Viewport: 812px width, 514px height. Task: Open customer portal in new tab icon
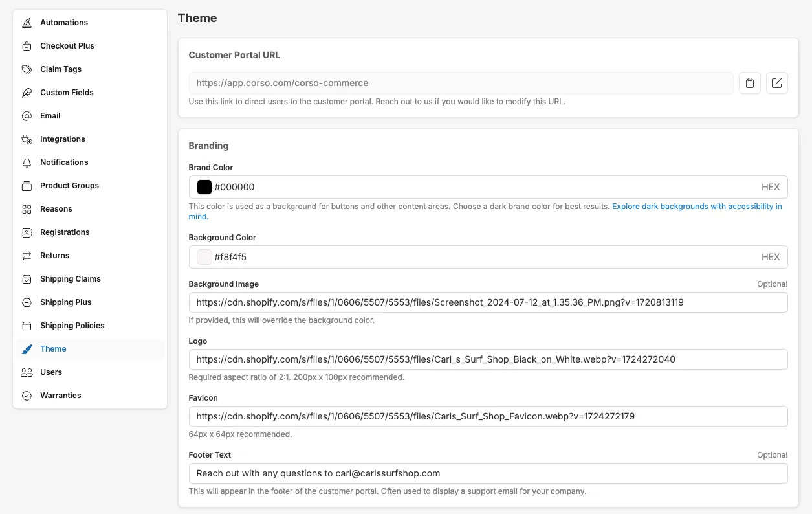click(777, 83)
